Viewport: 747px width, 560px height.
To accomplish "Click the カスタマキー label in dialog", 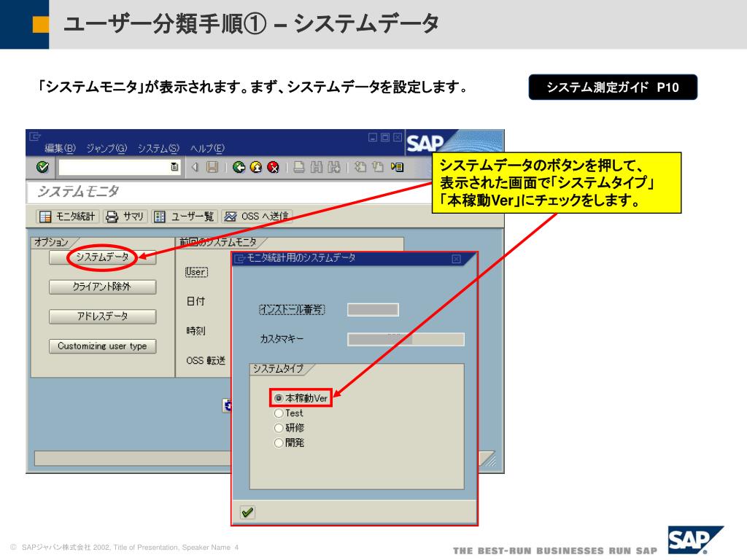I will pyautogui.click(x=282, y=339).
